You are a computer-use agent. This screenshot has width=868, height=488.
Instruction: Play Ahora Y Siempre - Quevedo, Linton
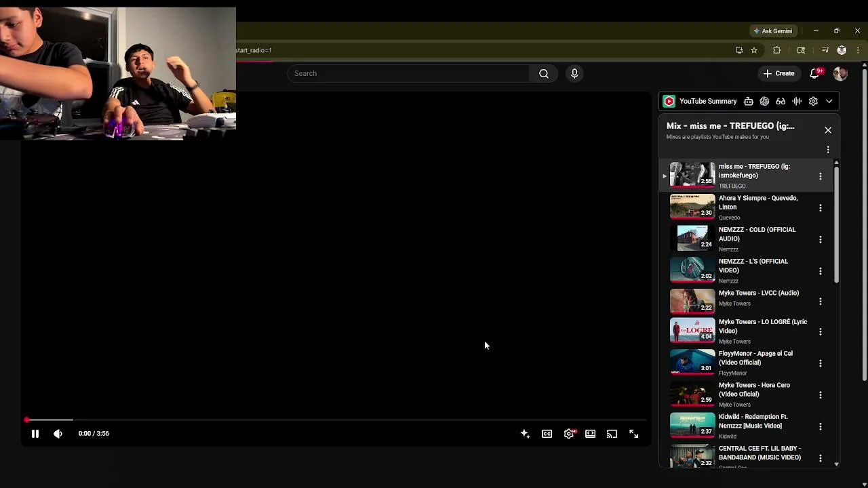click(x=692, y=207)
